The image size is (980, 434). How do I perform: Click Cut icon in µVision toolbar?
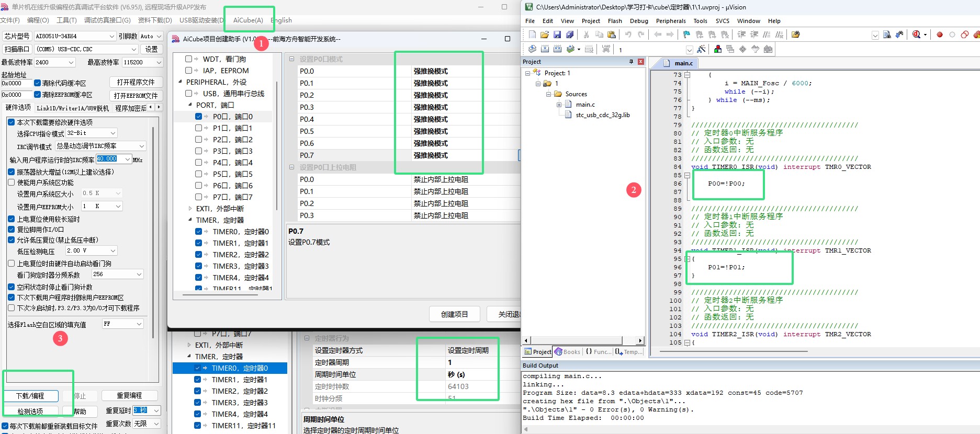click(x=587, y=35)
